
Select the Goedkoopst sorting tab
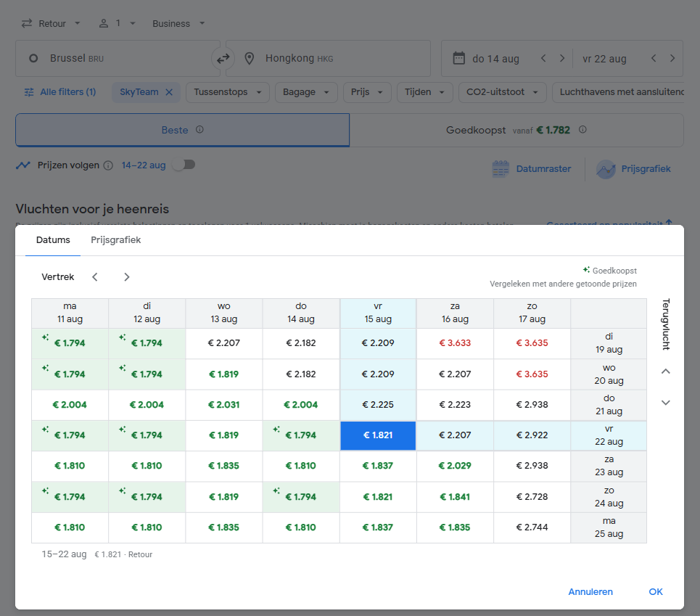(516, 130)
